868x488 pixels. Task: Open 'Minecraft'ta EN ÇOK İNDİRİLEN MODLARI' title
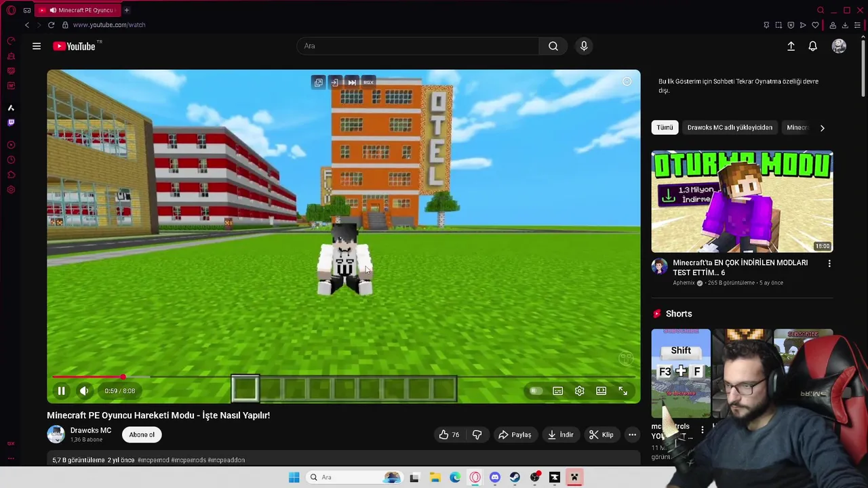pos(741,268)
